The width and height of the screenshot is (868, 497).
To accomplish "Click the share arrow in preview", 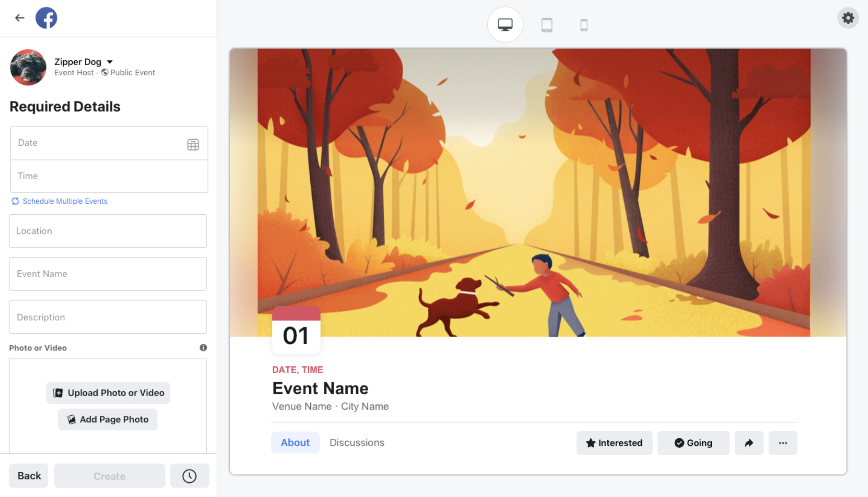I will [749, 443].
